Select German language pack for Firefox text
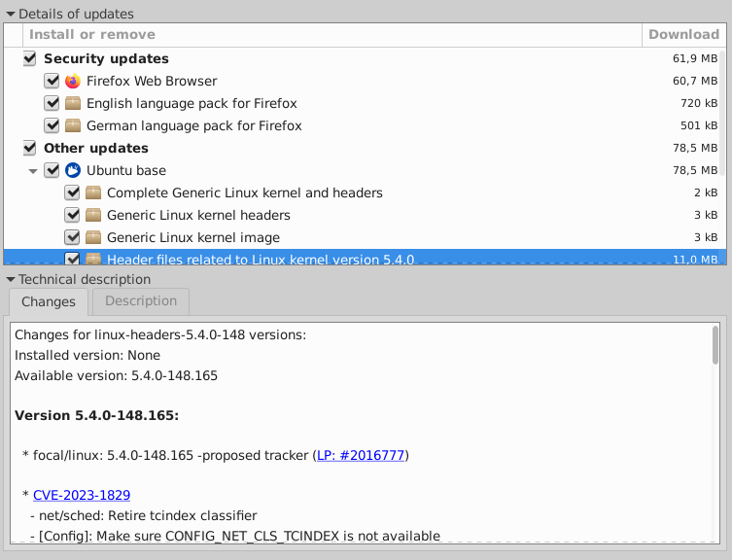This screenshot has height=560, width=732. pos(194,125)
